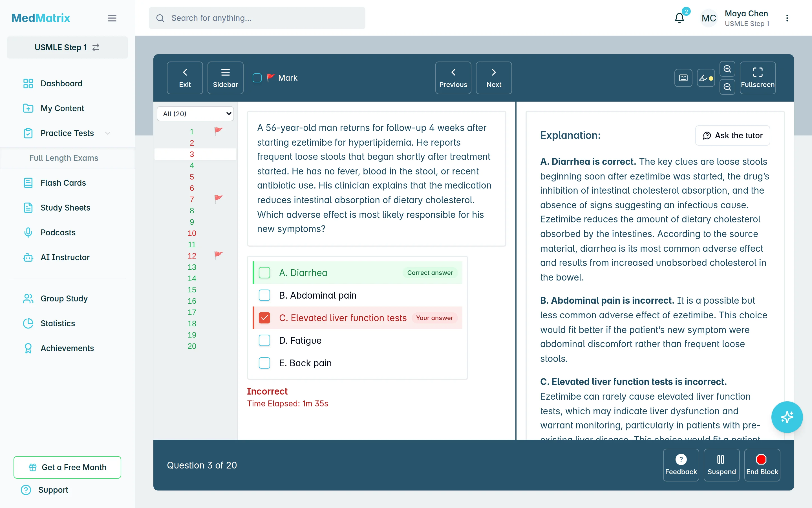Click the Dashboard grid icon

(28, 84)
